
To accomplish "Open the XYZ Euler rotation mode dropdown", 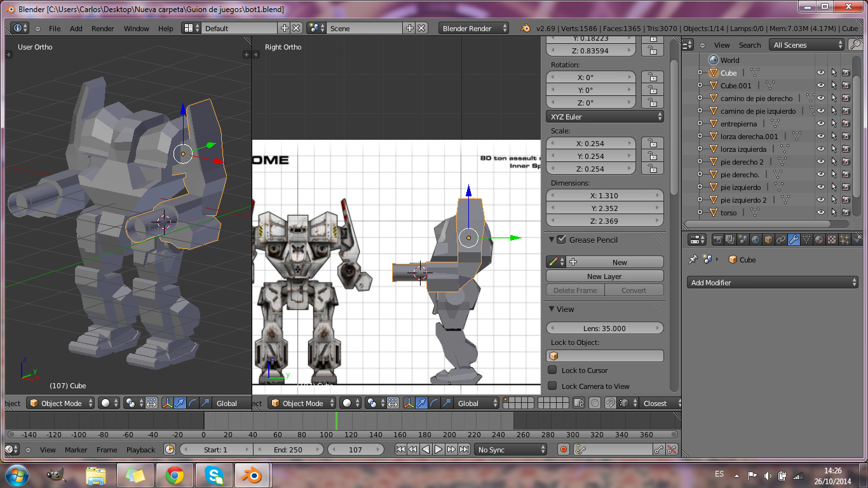I will (x=604, y=117).
